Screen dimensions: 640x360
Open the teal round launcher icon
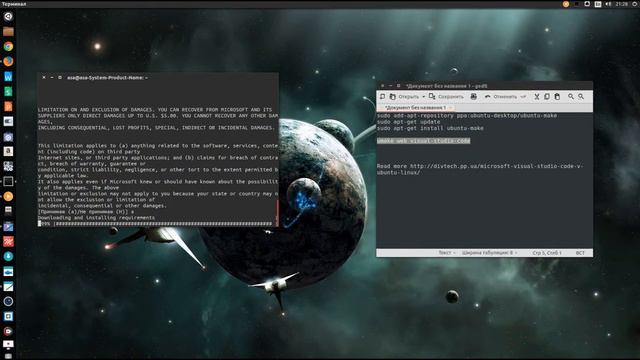8,256
